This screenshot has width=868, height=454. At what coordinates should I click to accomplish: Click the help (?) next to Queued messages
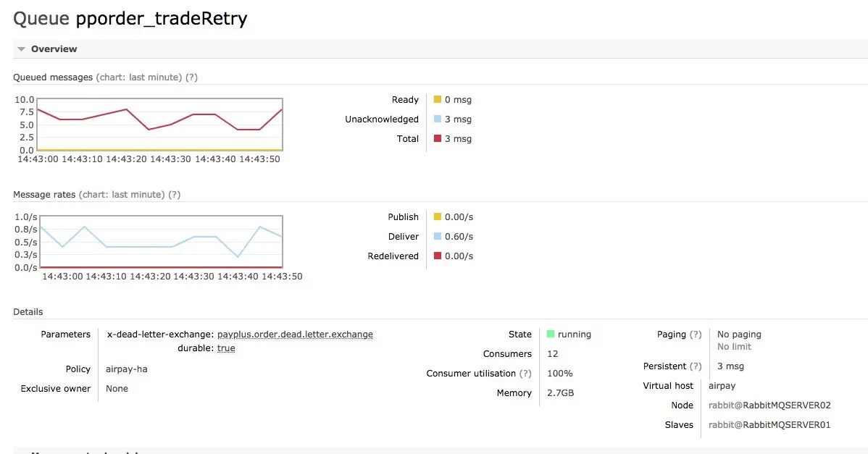click(x=191, y=77)
